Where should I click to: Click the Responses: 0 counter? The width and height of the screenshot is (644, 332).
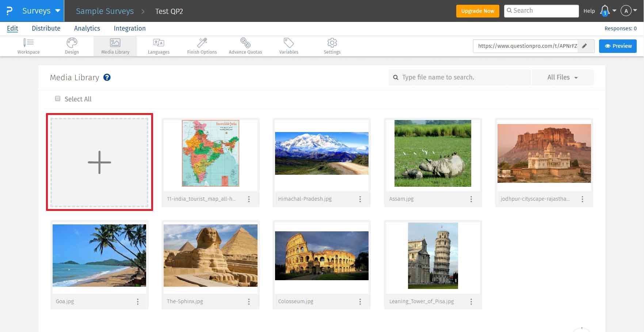[x=620, y=28]
